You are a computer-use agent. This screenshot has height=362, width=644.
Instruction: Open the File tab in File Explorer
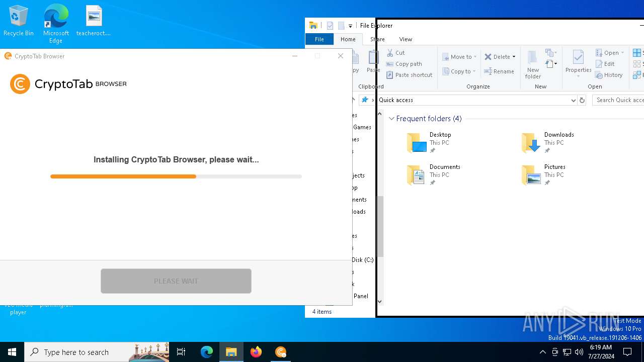(x=319, y=39)
